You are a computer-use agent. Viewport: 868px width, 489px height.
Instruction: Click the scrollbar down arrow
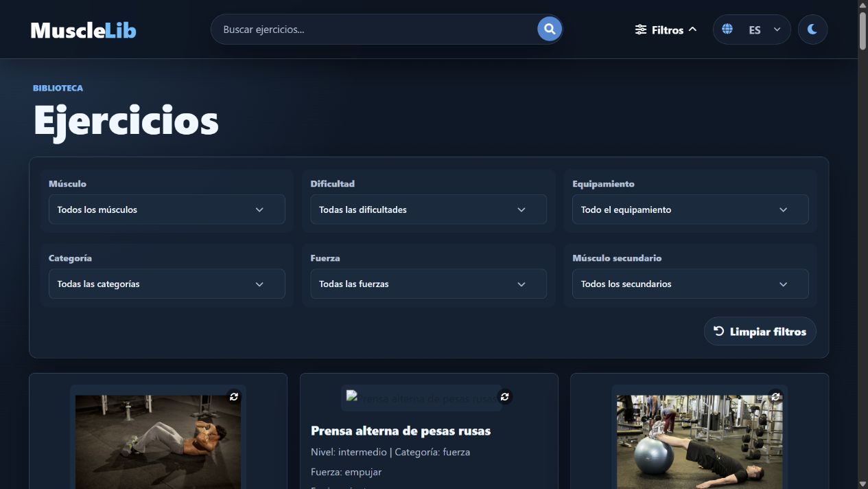[863, 484]
